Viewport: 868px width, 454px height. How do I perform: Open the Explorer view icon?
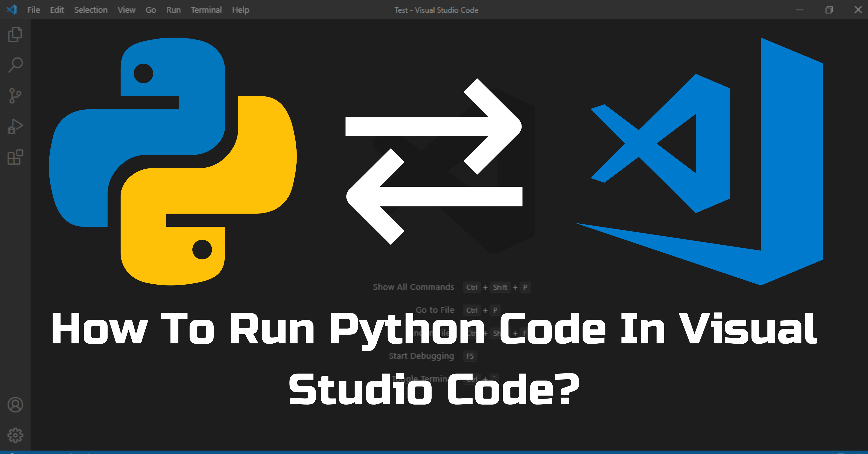15,34
